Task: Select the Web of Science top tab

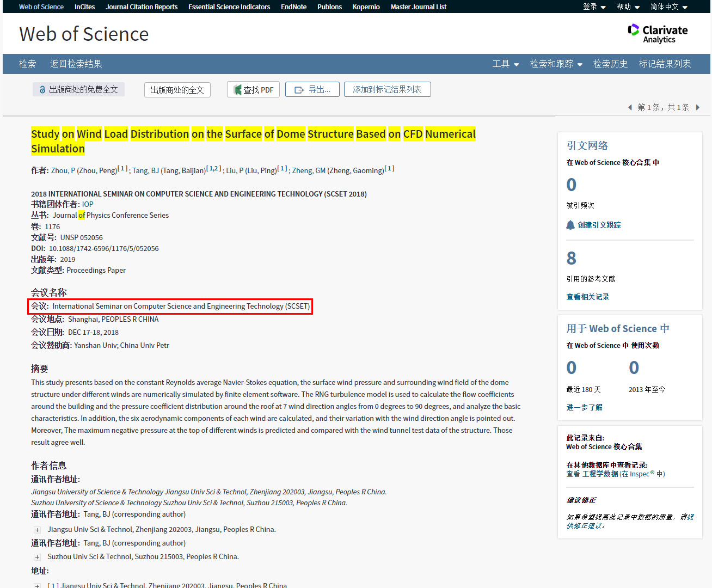Action: (41, 7)
